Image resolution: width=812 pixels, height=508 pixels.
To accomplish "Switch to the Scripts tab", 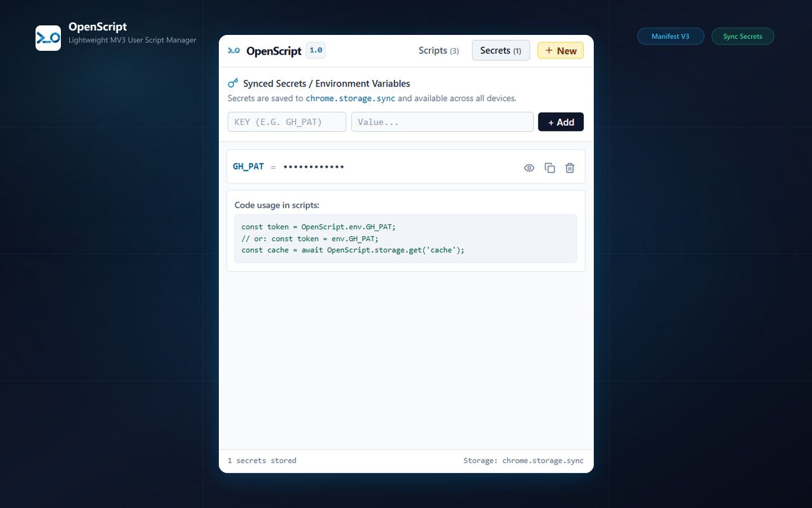I will click(438, 51).
